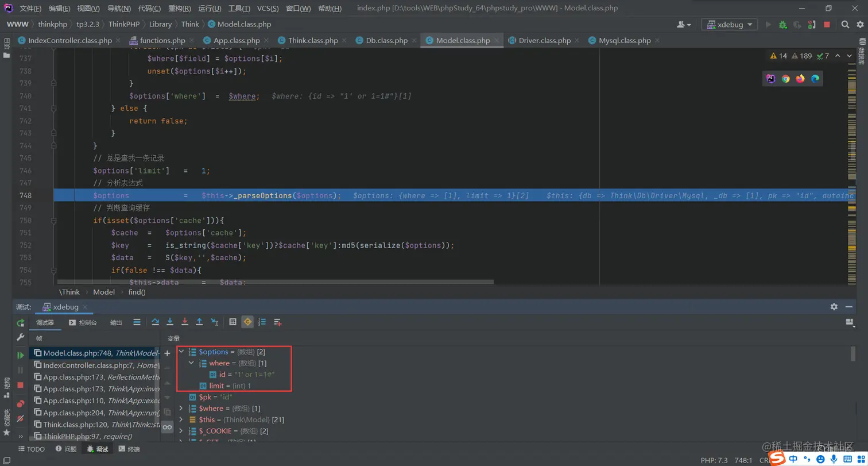This screenshot has width=868, height=466.
Task: Close the xdebug debug session tab
Action: click(85, 307)
